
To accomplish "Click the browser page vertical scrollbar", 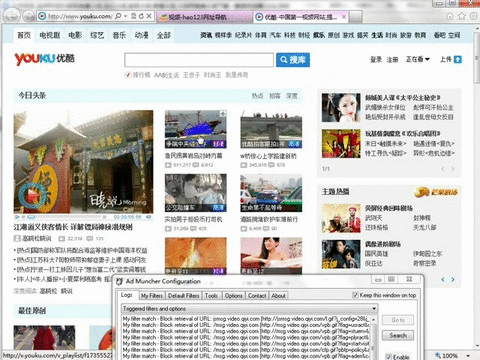I will click(x=477, y=187).
